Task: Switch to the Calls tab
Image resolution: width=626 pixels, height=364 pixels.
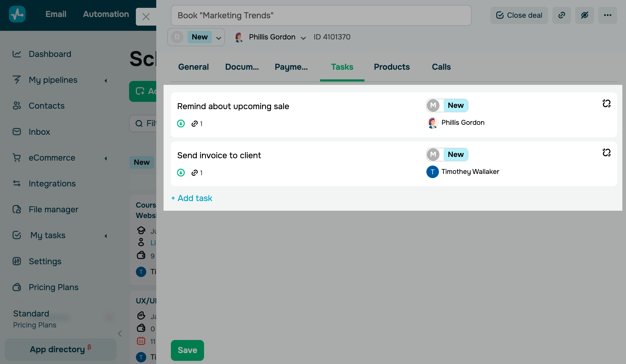Action: point(441,67)
